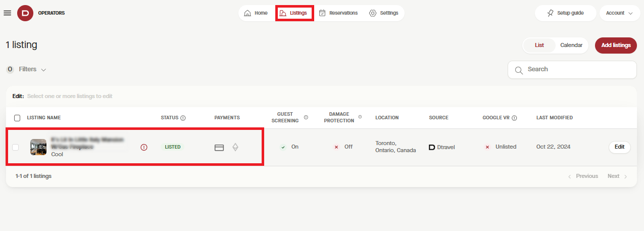
Task: Click the Guest screening On checkmark
Action: point(283,147)
